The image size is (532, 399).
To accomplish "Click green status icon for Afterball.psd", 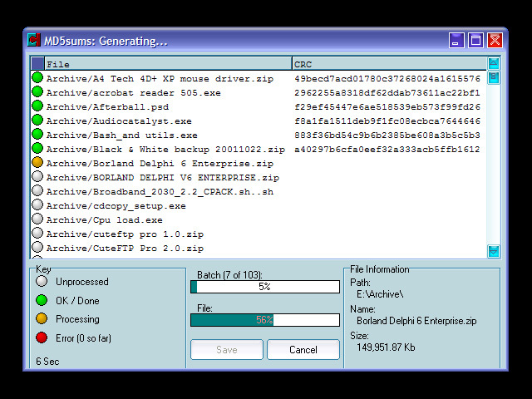I will 37,106.
